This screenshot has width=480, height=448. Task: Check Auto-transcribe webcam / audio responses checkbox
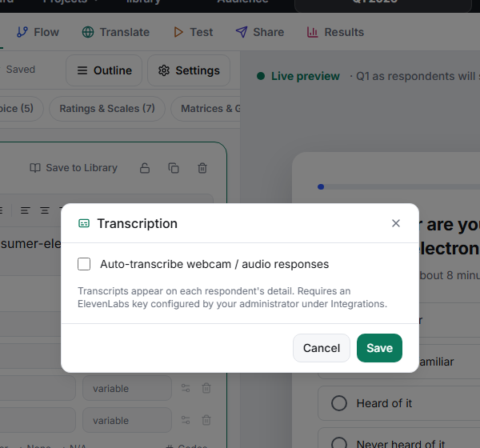[x=84, y=264]
